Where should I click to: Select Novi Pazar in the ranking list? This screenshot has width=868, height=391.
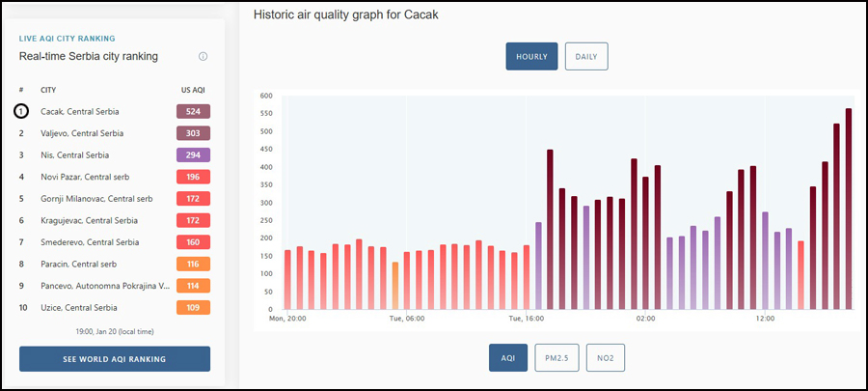pos(85,178)
